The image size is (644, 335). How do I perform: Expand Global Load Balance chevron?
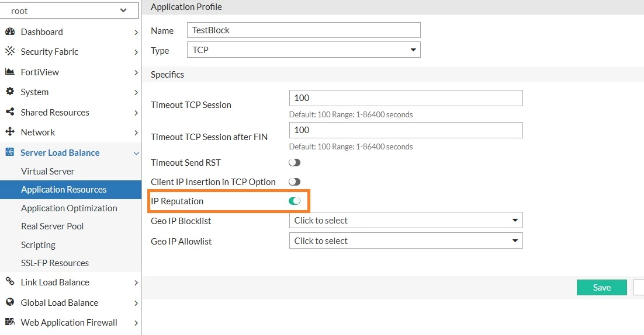pyautogui.click(x=136, y=303)
